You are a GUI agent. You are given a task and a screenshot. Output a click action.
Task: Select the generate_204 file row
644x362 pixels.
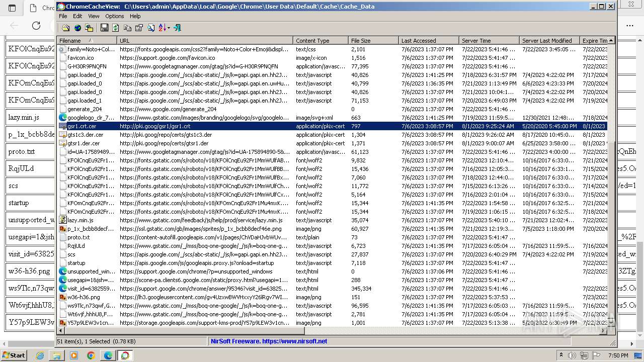click(x=332, y=109)
